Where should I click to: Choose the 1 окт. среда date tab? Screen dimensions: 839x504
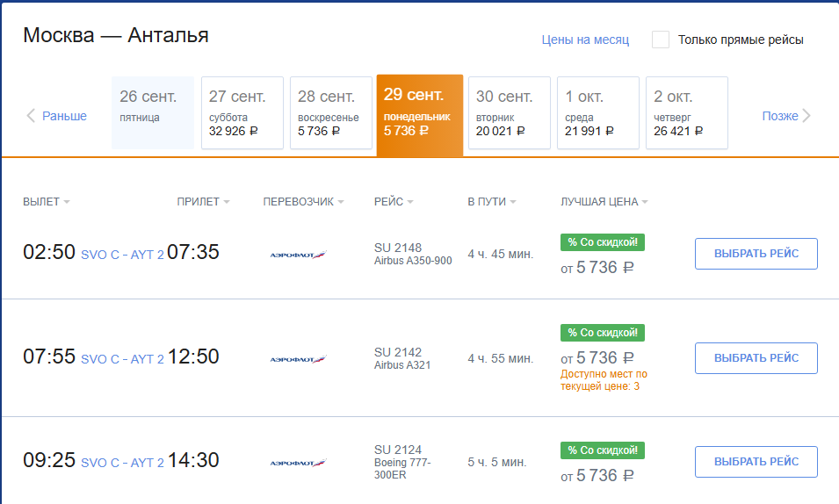coord(598,113)
